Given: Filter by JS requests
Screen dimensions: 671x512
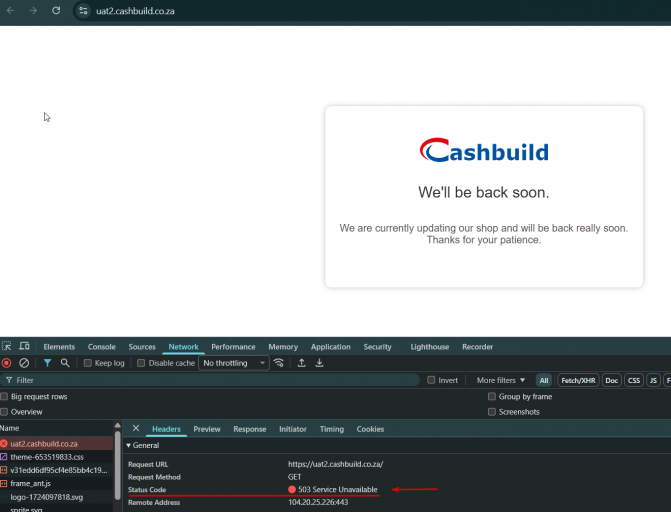Looking at the screenshot, I should point(653,380).
